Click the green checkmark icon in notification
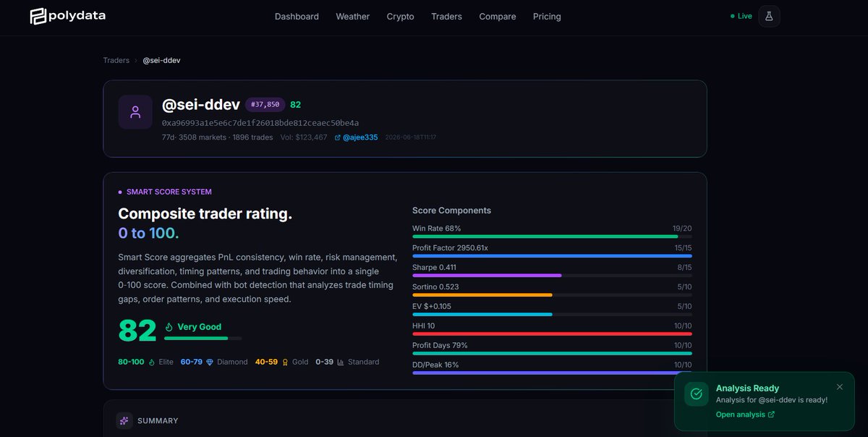 coord(697,394)
